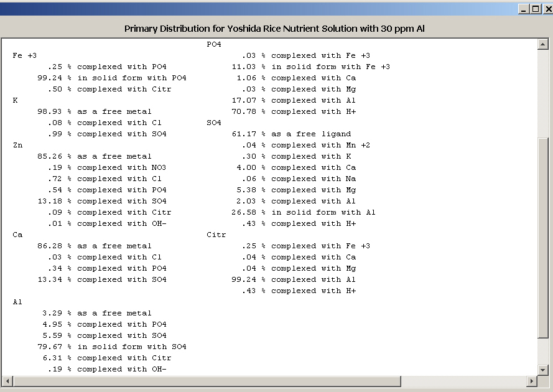Image resolution: width=553 pixels, height=392 pixels.
Task: Click the vertical scrollbar down arrow
Action: pos(543,370)
